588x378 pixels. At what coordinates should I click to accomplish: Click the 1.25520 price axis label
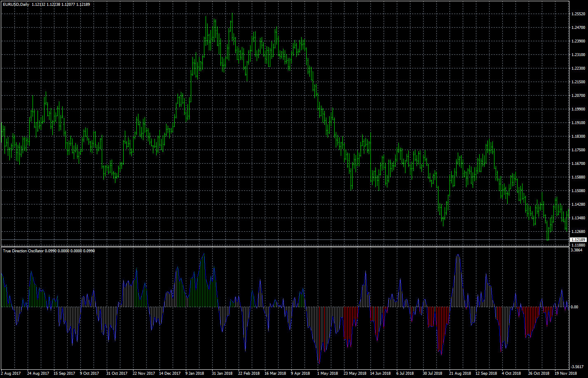pyautogui.click(x=579, y=14)
